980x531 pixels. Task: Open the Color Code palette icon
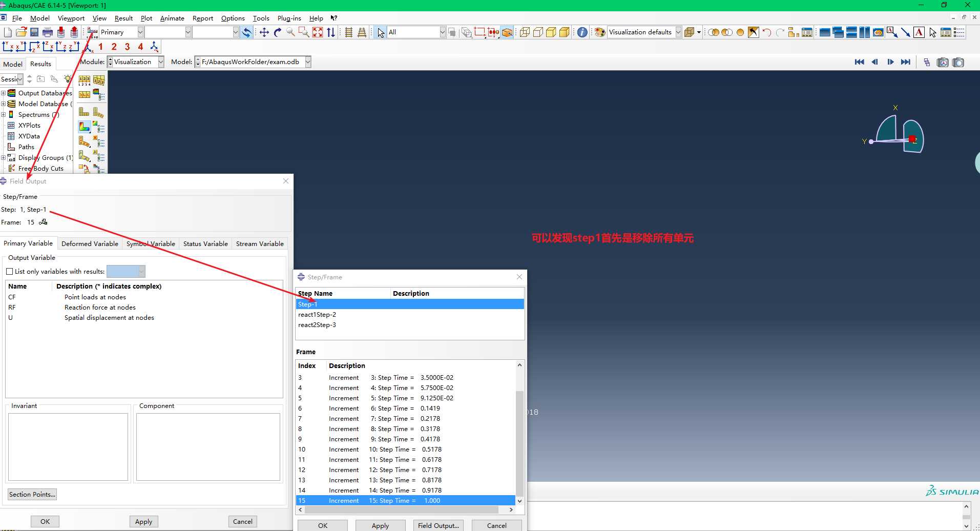600,32
